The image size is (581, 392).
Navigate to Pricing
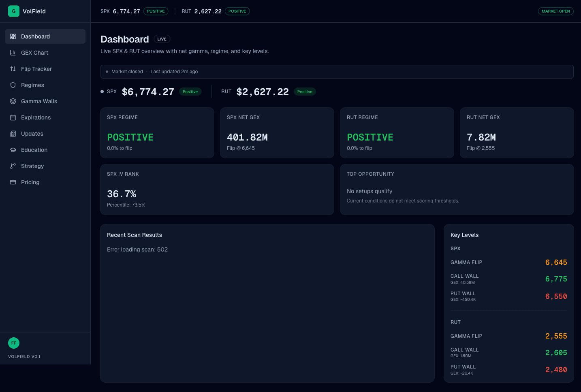[x=45, y=182]
